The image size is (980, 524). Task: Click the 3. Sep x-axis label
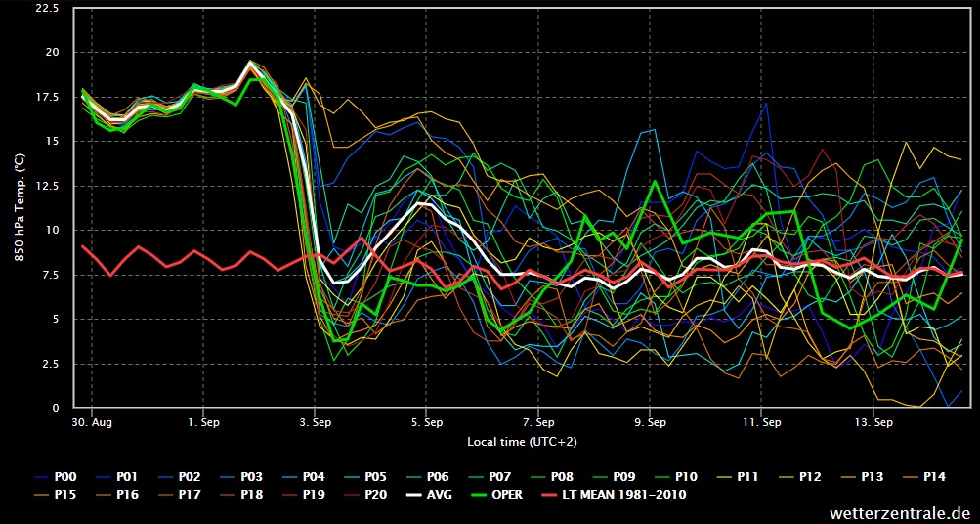(315, 422)
